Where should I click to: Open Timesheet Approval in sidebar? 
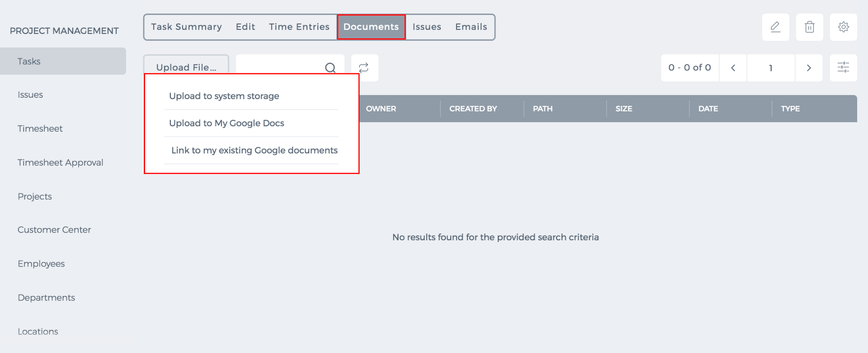(60, 162)
